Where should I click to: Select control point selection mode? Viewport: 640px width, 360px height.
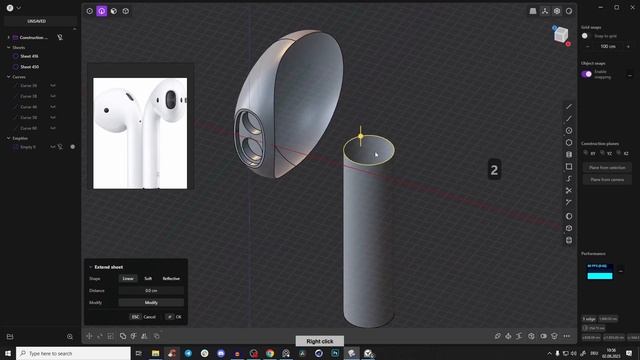click(x=89, y=11)
